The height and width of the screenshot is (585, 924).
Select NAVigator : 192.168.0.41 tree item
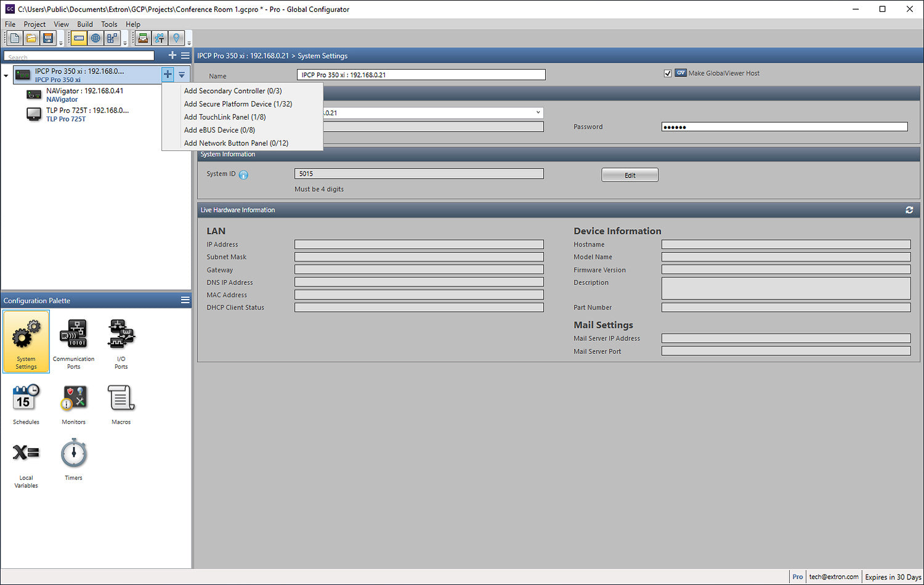click(84, 95)
